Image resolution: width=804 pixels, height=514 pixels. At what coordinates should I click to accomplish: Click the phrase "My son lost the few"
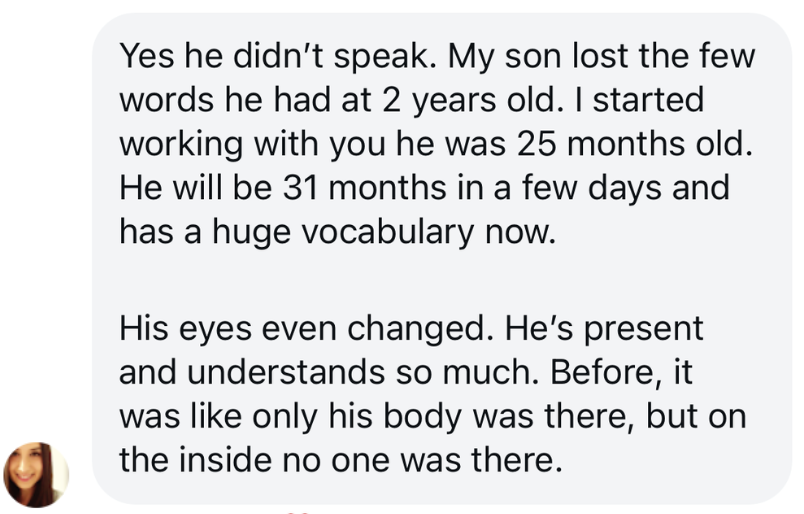coord(598,56)
